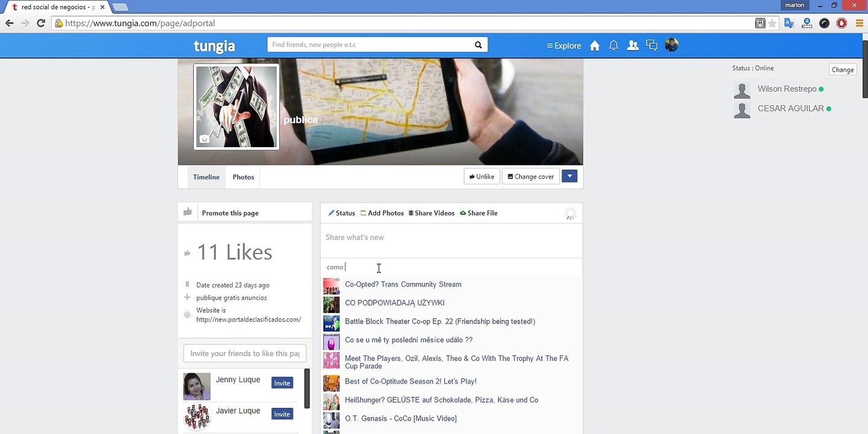Select the Share File option
This screenshot has height=434, width=868.
[x=479, y=213]
